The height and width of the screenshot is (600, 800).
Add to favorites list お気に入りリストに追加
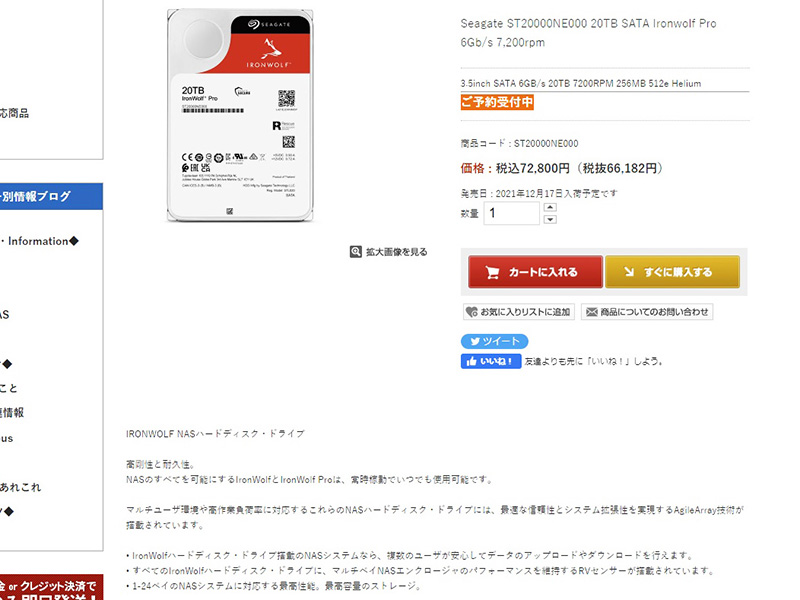(519, 312)
